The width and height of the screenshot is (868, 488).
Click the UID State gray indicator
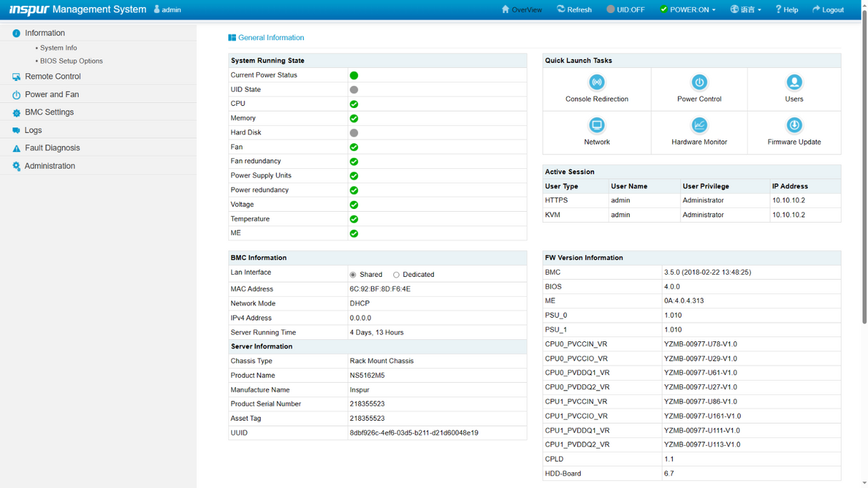pyautogui.click(x=354, y=89)
